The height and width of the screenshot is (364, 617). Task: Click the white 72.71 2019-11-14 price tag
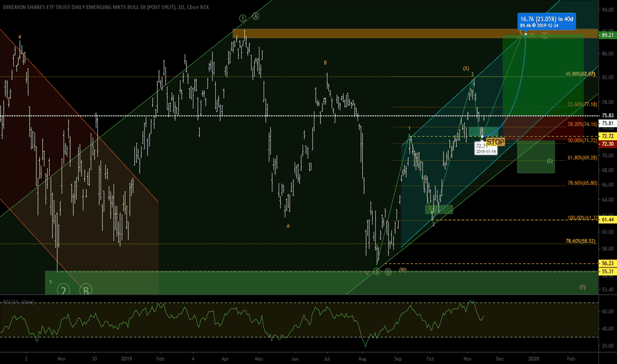(485, 149)
